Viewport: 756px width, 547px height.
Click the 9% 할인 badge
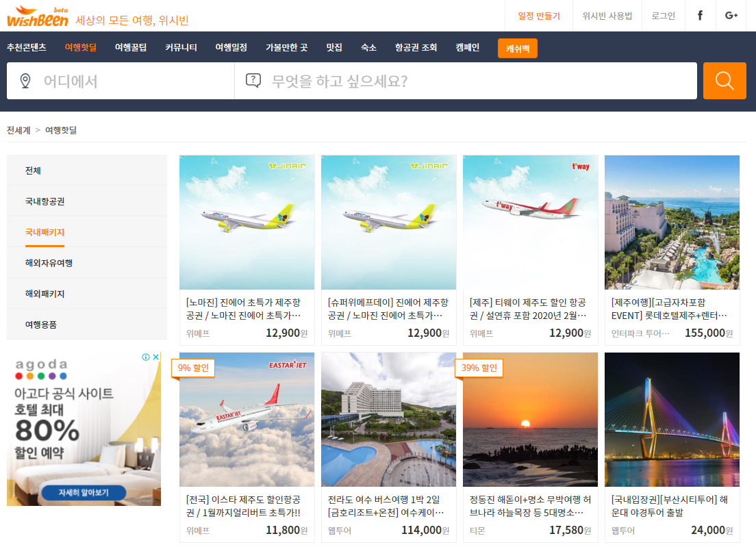193,368
